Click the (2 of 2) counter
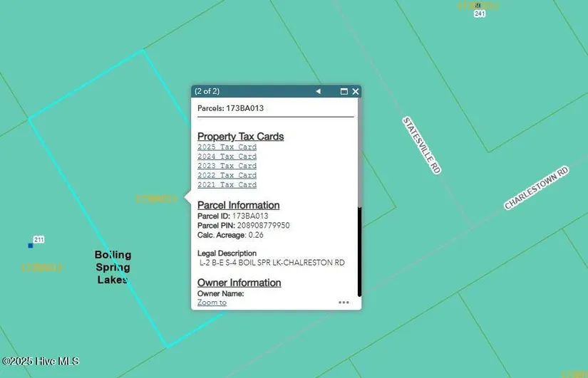The height and width of the screenshot is (378, 588). click(x=207, y=91)
